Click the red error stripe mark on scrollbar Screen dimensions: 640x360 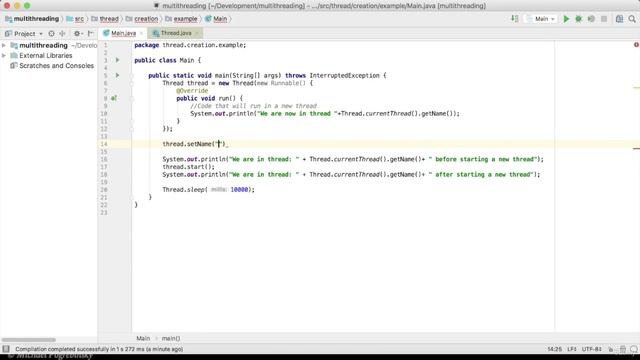click(636, 149)
